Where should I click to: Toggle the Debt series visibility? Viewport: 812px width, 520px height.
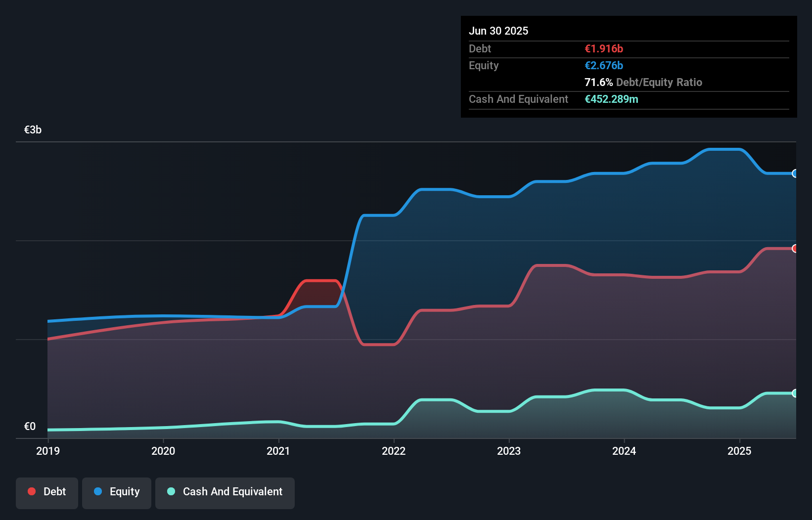47,492
